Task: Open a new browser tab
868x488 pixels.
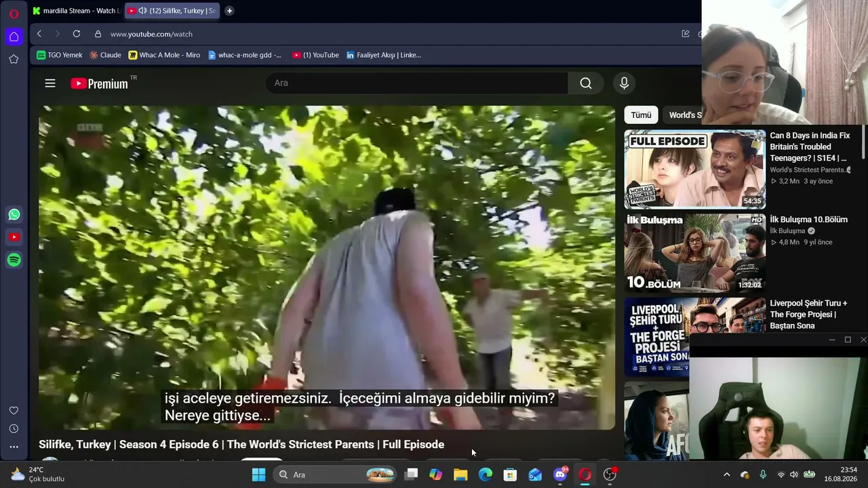Action: [229, 11]
